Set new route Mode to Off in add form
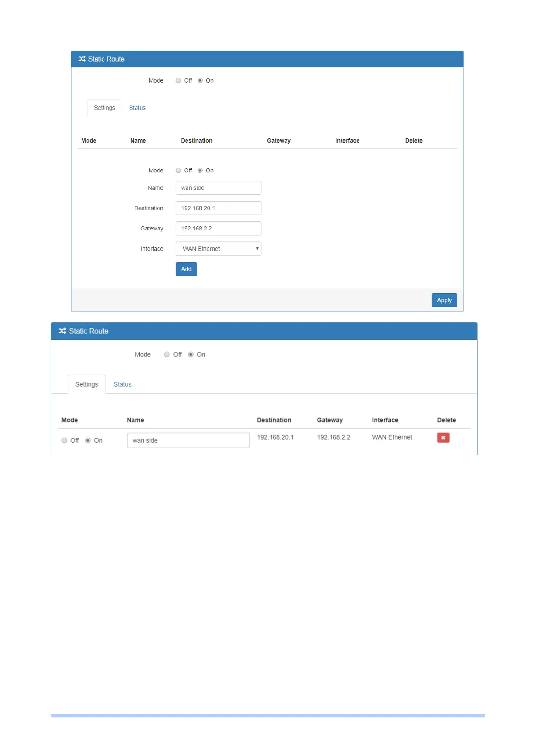This screenshot has width=535, height=756. [x=178, y=170]
